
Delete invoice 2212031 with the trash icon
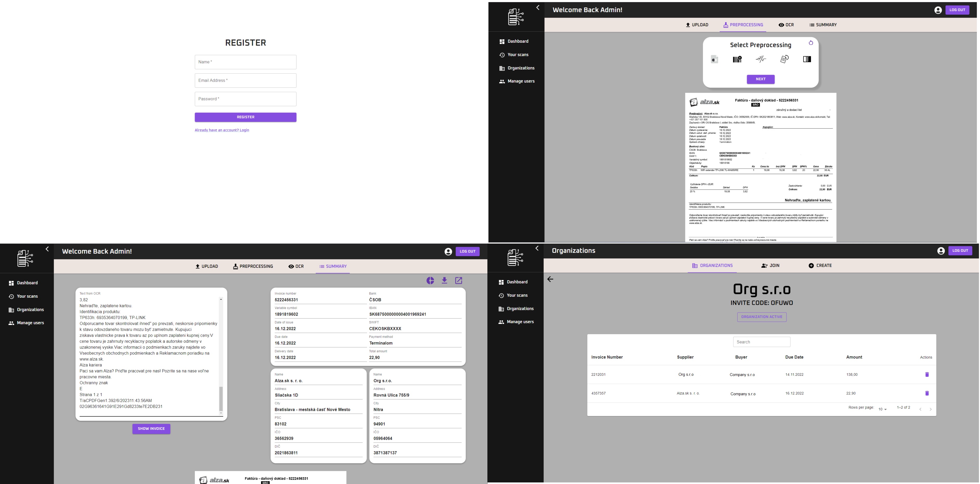click(927, 374)
